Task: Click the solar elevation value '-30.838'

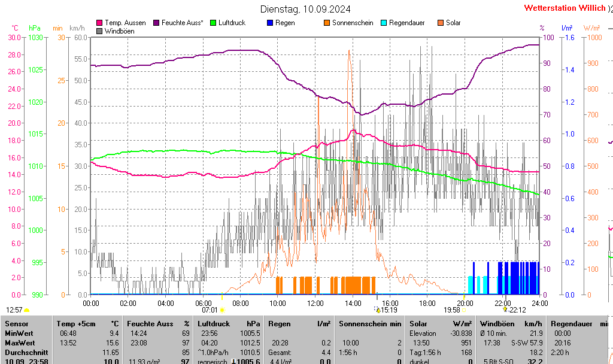Action: [461, 333]
